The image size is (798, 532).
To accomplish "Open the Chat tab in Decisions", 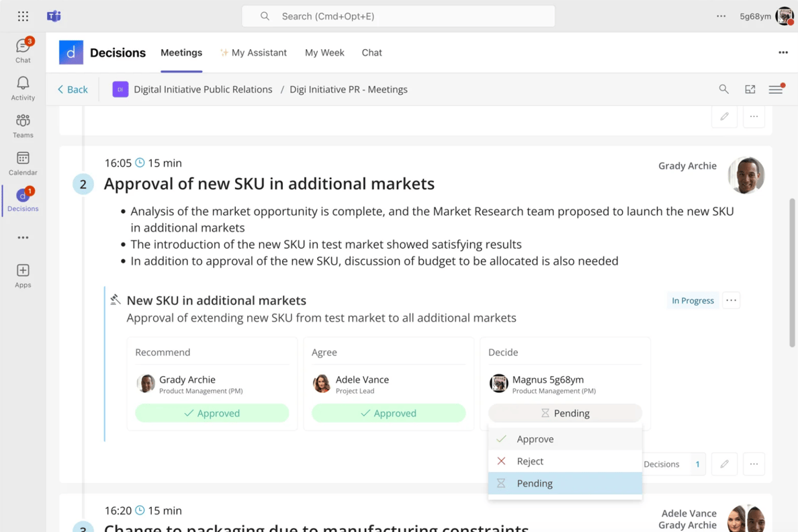I will coord(372,52).
